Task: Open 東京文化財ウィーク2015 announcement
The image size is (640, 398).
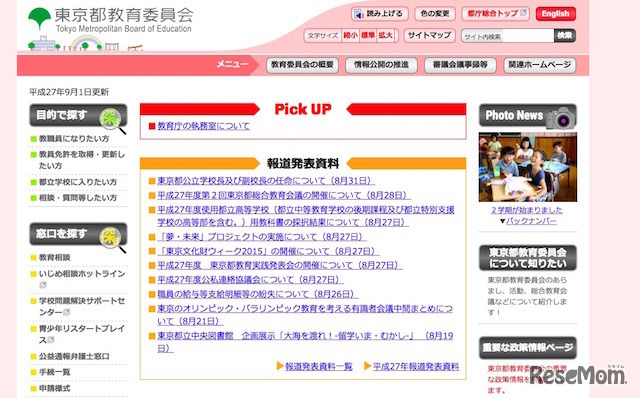Action: pyautogui.click(x=268, y=251)
